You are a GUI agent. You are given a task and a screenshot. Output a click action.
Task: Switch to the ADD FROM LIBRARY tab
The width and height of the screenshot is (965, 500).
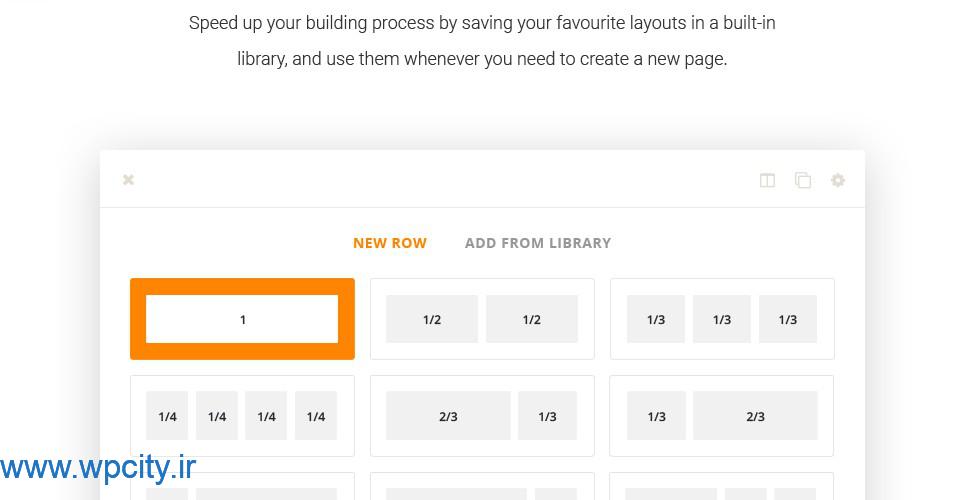click(x=538, y=243)
